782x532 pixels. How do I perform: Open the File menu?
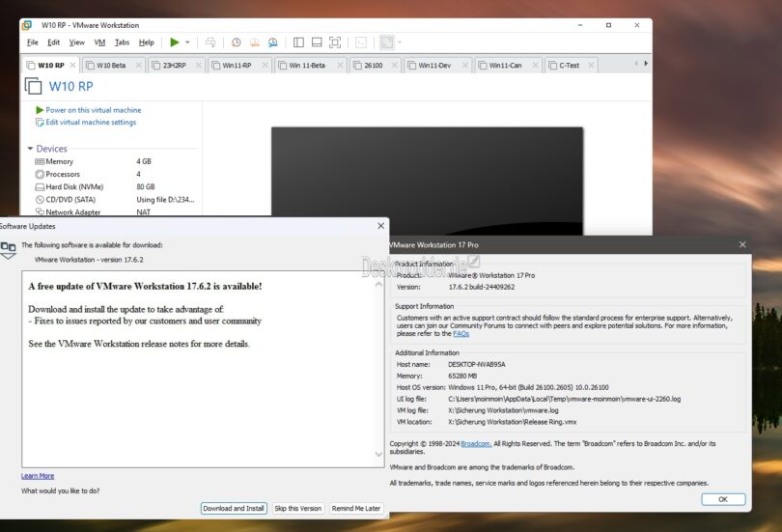pyautogui.click(x=33, y=42)
